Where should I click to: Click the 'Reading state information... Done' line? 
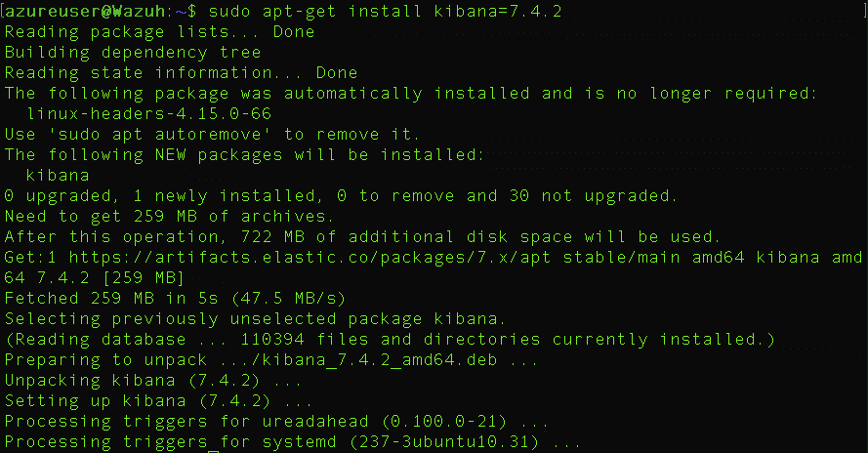[181, 72]
